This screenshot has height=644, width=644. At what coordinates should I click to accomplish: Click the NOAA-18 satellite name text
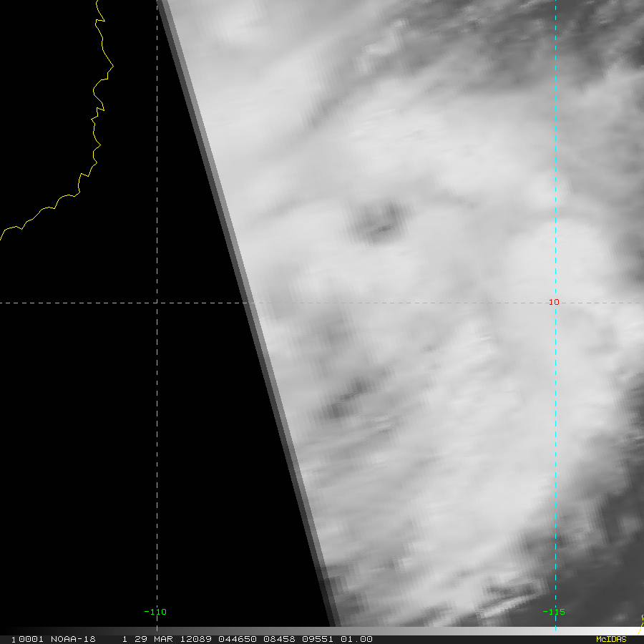pyautogui.click(x=73, y=639)
